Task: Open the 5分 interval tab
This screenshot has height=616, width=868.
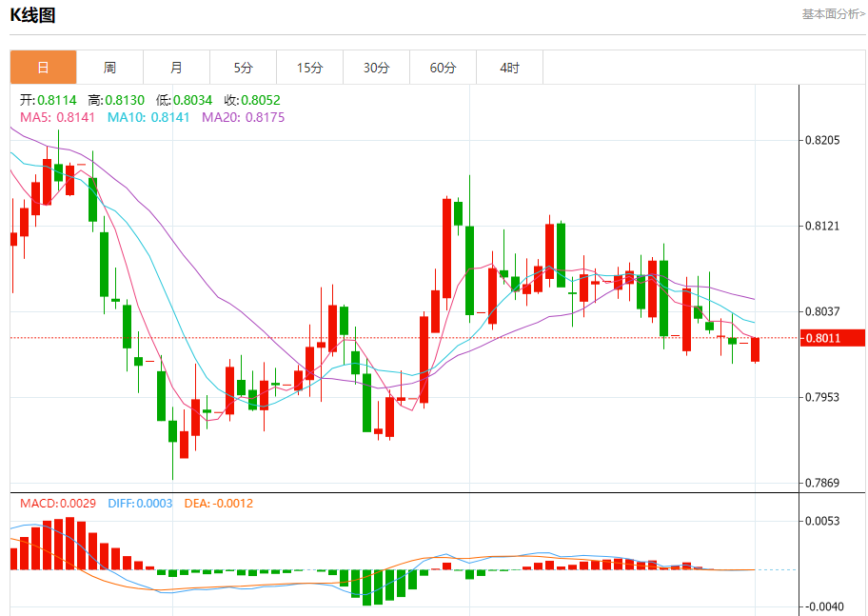Action: [x=243, y=68]
